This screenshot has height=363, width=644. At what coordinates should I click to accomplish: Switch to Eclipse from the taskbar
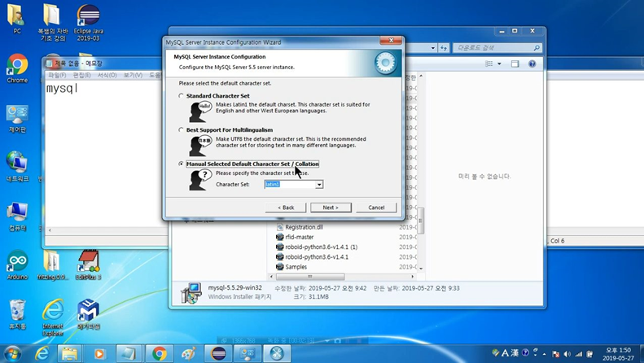coord(218,353)
